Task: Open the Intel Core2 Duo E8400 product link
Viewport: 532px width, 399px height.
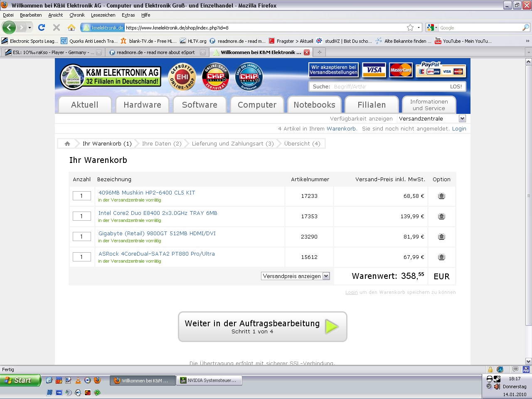Action: [158, 213]
